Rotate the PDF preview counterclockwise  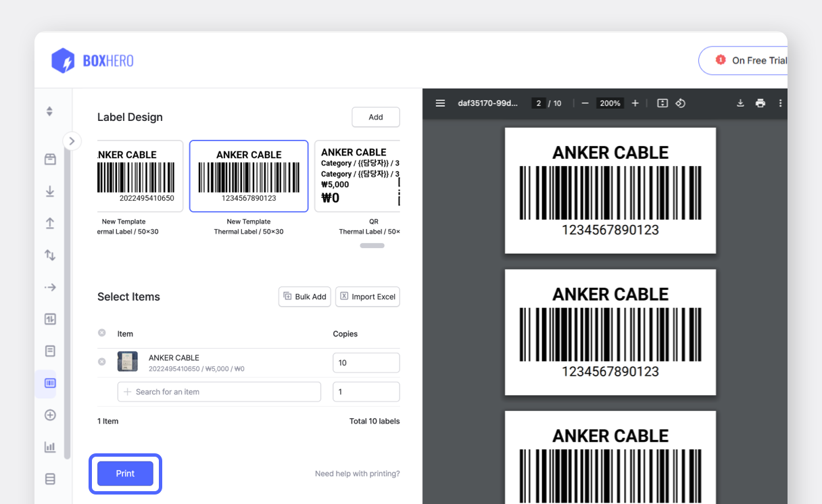(681, 103)
